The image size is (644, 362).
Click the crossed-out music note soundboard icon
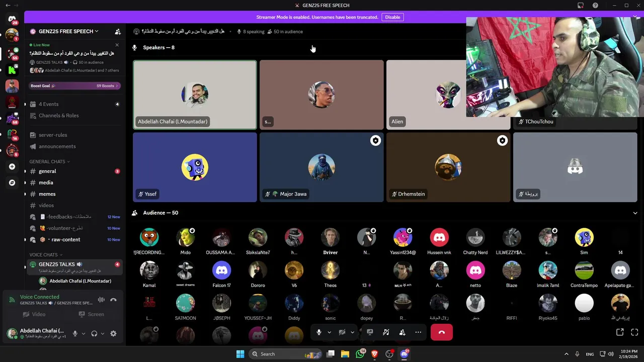coord(386,332)
